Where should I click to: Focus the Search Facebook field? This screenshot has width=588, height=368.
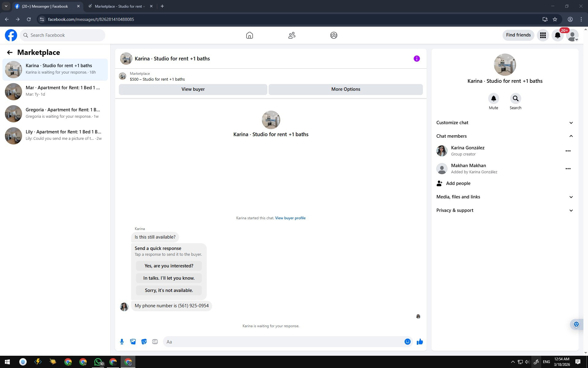(62, 35)
